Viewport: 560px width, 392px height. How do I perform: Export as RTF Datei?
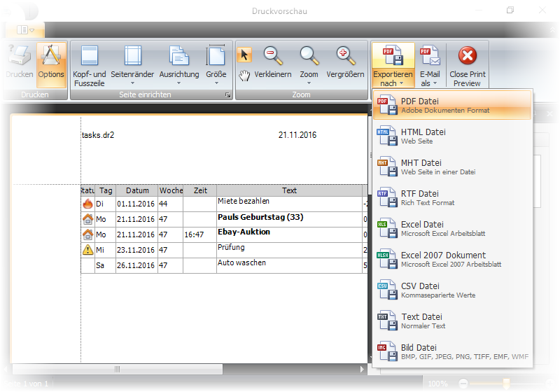[x=452, y=197]
